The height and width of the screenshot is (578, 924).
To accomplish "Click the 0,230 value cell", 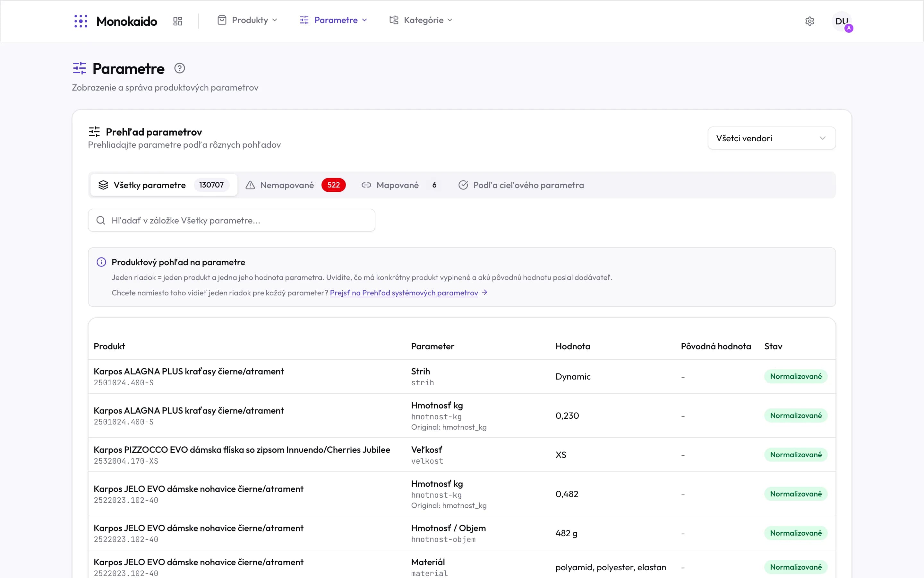I will click(x=567, y=416).
